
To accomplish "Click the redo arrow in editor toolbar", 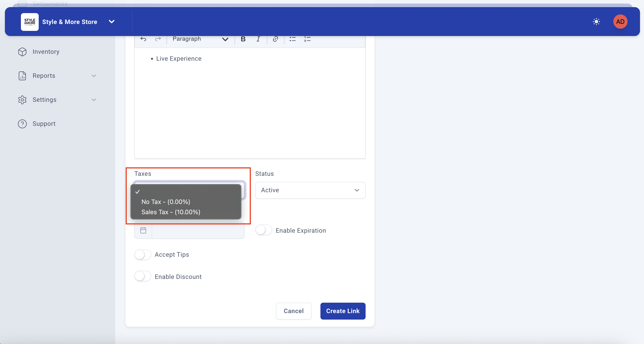I will 158,39.
